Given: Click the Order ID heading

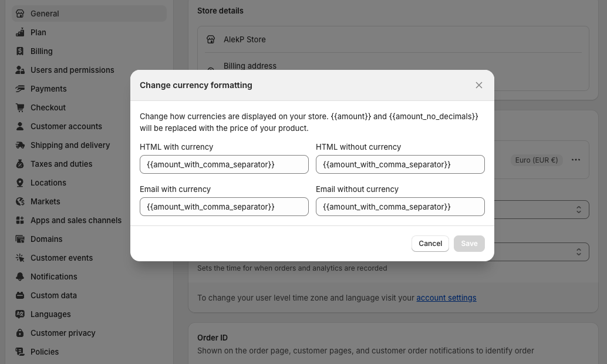Looking at the screenshot, I should tap(212, 338).
